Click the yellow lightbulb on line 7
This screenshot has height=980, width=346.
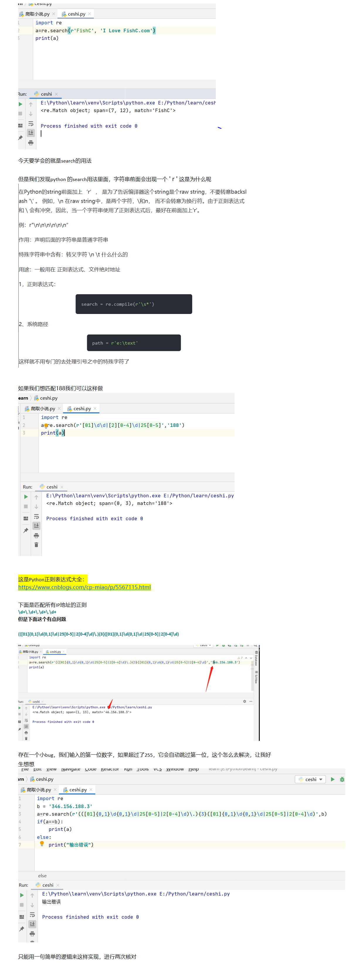click(x=42, y=844)
